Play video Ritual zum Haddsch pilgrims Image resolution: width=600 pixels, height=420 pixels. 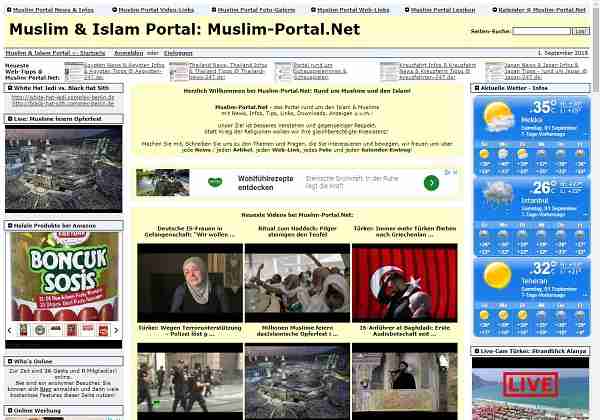click(x=297, y=283)
